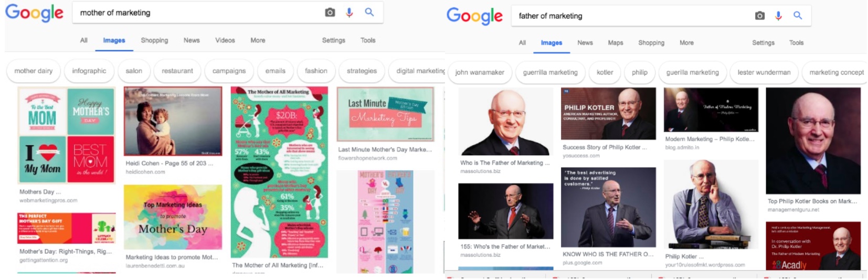Click camera icon in "mother of marketing" search
The height and width of the screenshot is (280, 868).
(x=330, y=13)
